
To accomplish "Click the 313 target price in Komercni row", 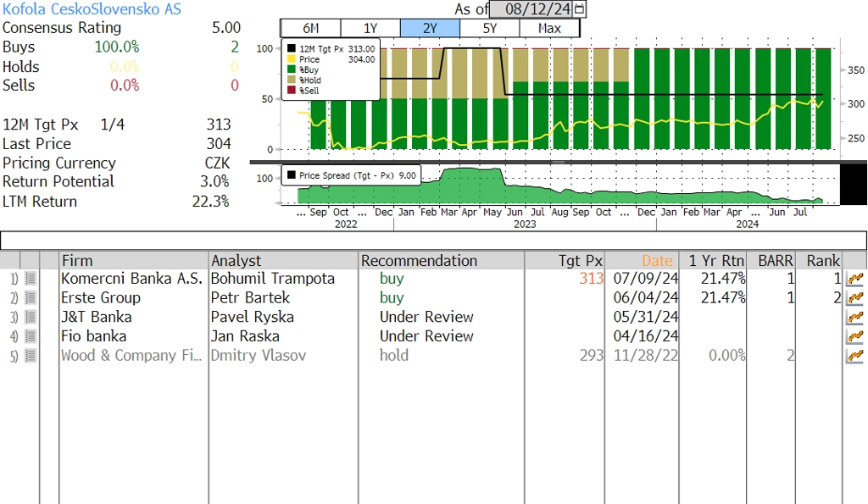I will tap(591, 279).
